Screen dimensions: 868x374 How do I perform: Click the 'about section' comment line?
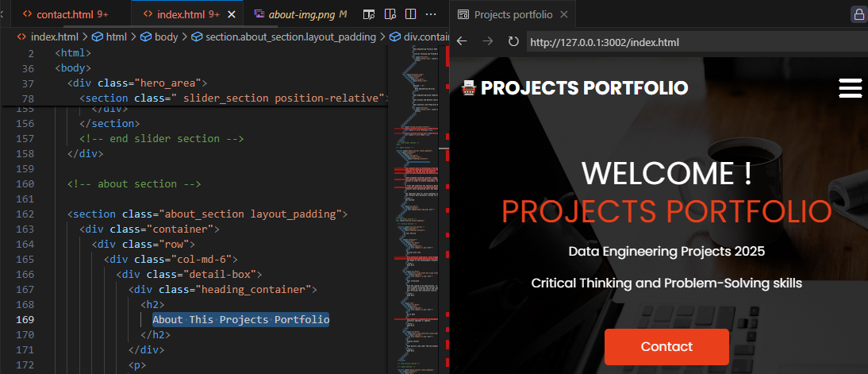[x=134, y=184]
